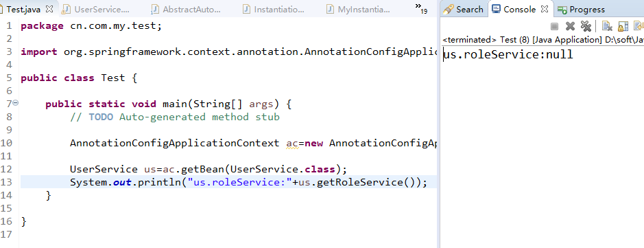The image size is (644, 248).
Task: Click the console output 'us.roleService:null'
Action: pos(508,54)
